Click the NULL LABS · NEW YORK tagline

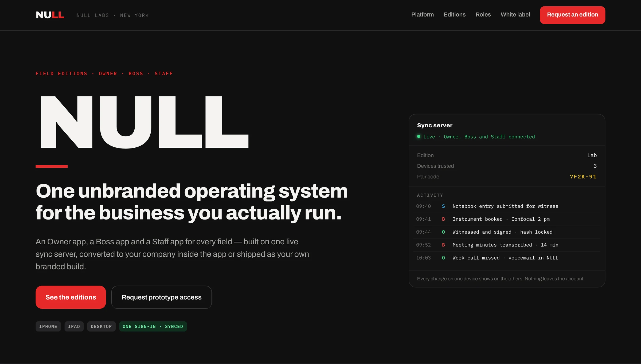coord(112,15)
